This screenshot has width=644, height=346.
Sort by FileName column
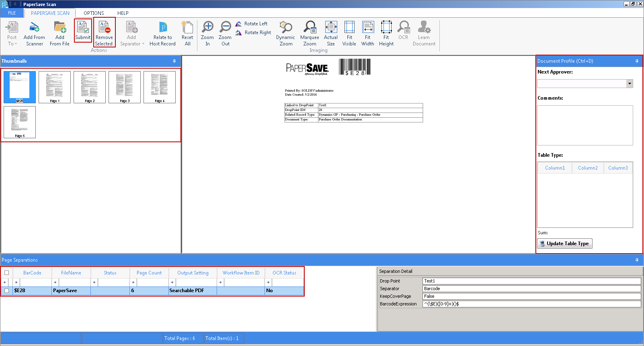coord(71,273)
